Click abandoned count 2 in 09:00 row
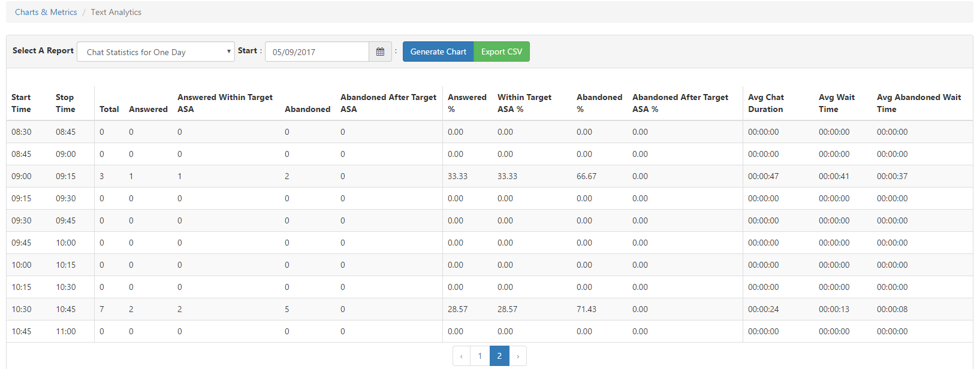Viewport: 980px width, 369px height. [x=287, y=176]
